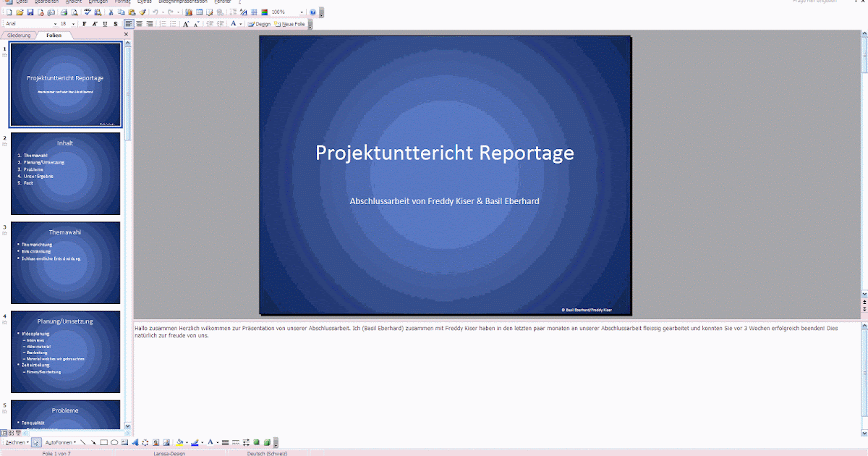
Task: Open the 100% zoom dropdown
Action: click(302, 12)
